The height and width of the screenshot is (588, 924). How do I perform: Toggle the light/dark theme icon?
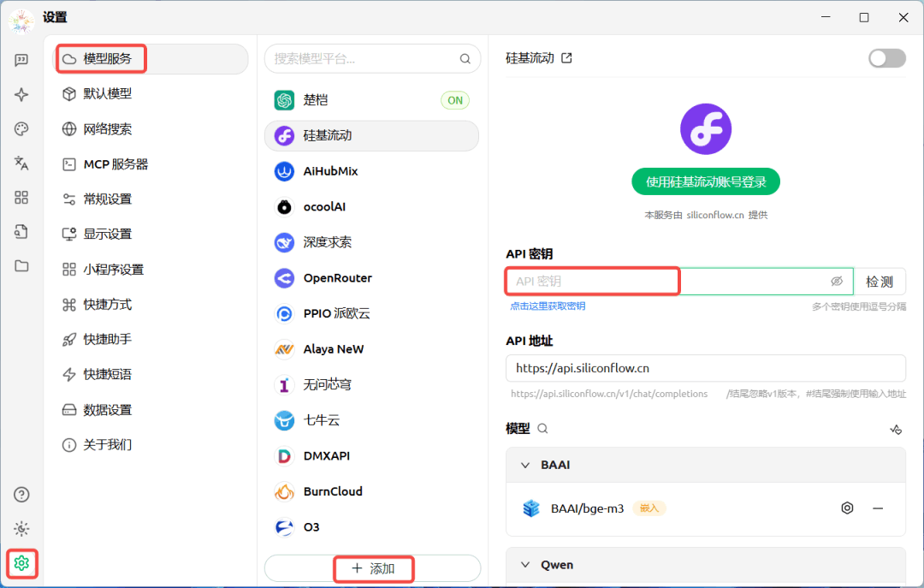tap(21, 528)
